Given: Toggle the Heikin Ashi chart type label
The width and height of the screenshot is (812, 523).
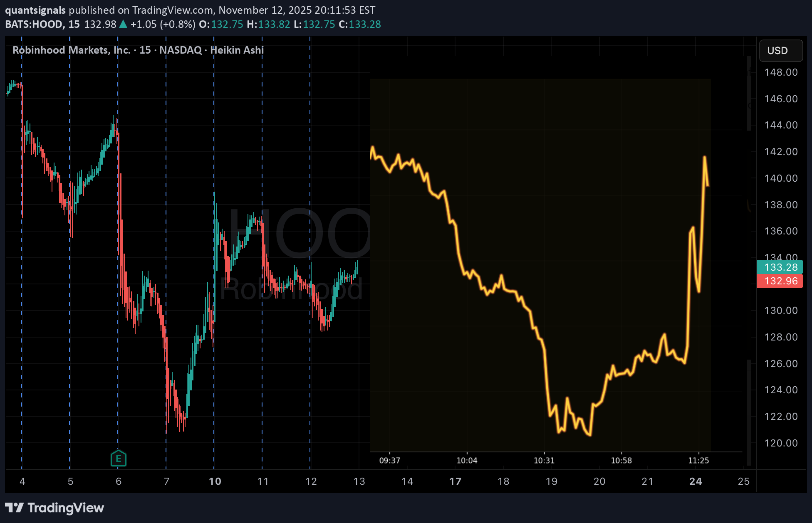Looking at the screenshot, I should tap(237, 50).
